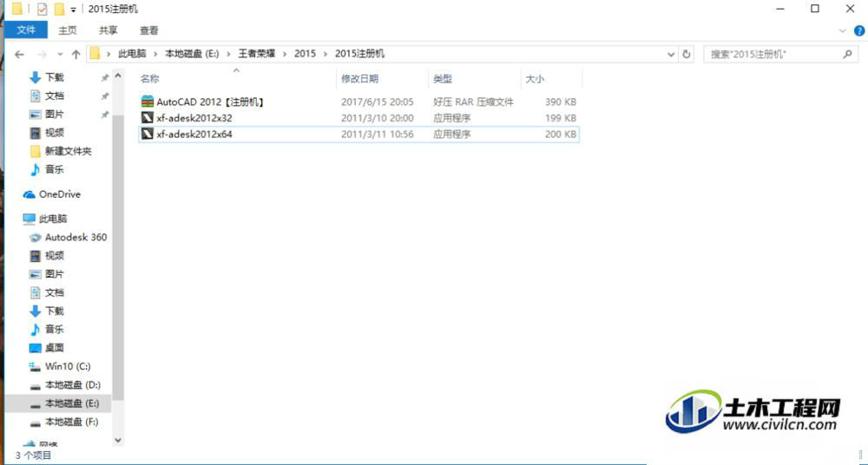The width and height of the screenshot is (868, 465).
Task: Click sidebar scrollbar down arrow
Action: pos(118,441)
